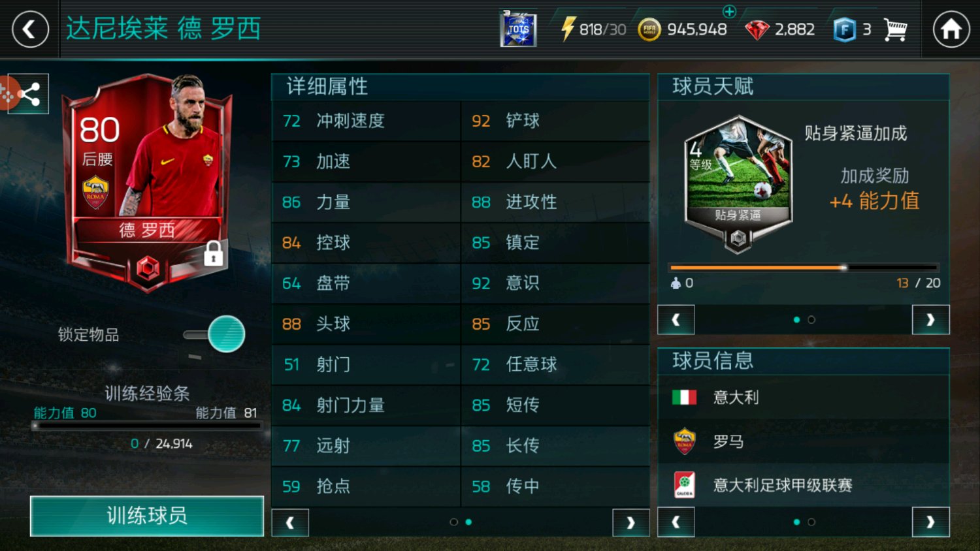Toggle the 锁定物品 lock item switch
The width and height of the screenshot is (980, 551).
214,334
